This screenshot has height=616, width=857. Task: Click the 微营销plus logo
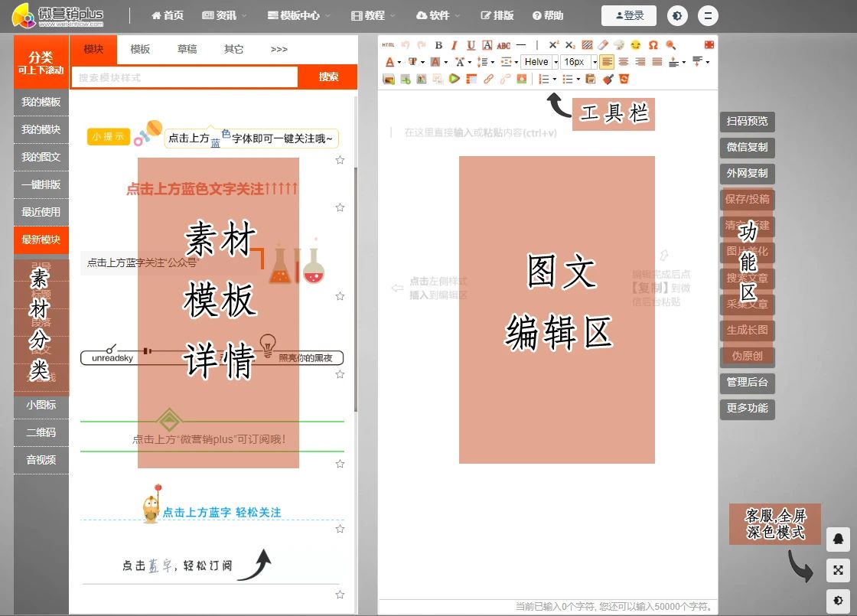click(58, 16)
